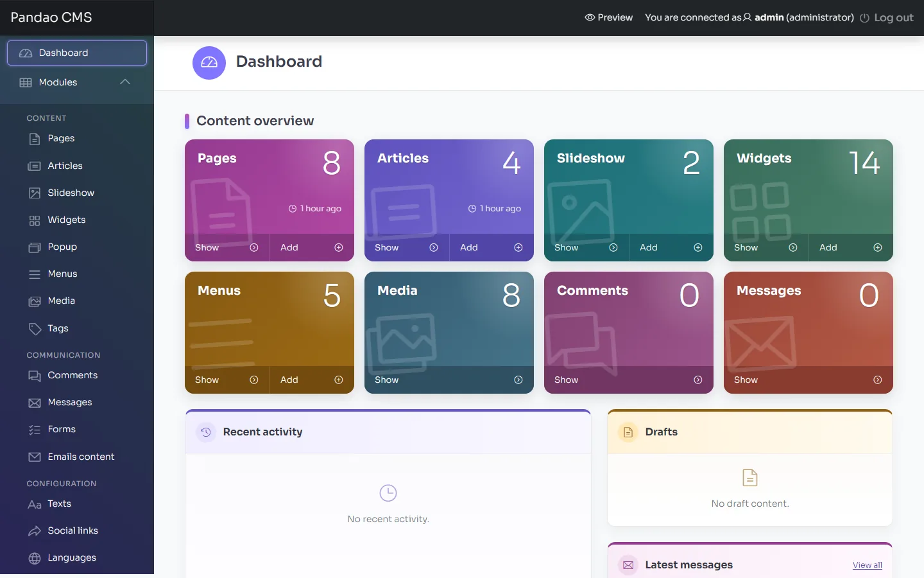Add a widget from Widgets card
The image size is (924, 578).
(851, 247)
